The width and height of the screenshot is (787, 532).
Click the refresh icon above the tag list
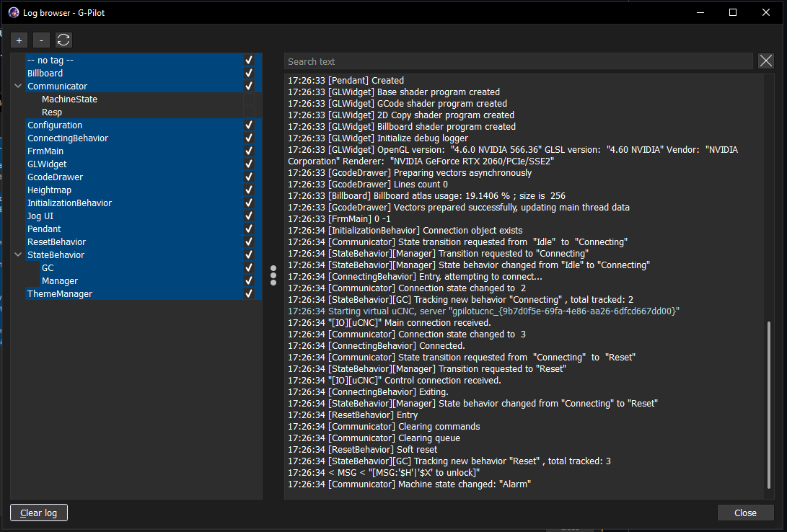pyautogui.click(x=63, y=40)
